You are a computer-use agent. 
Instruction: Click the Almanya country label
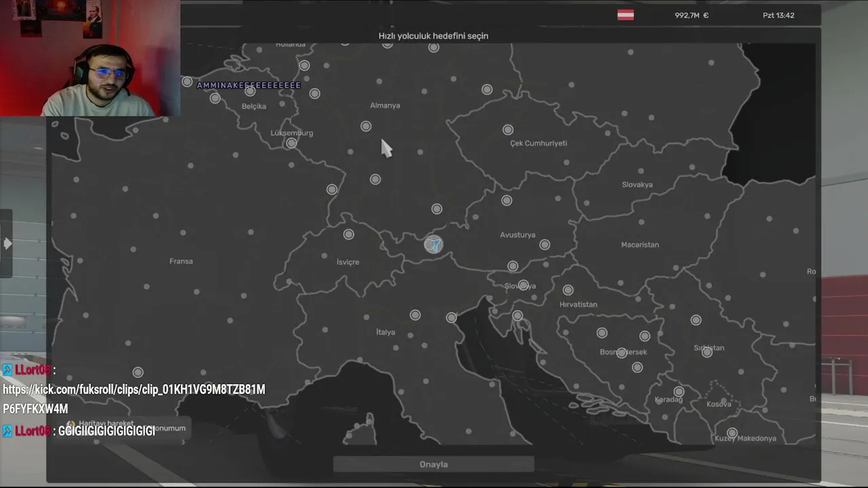(x=385, y=105)
